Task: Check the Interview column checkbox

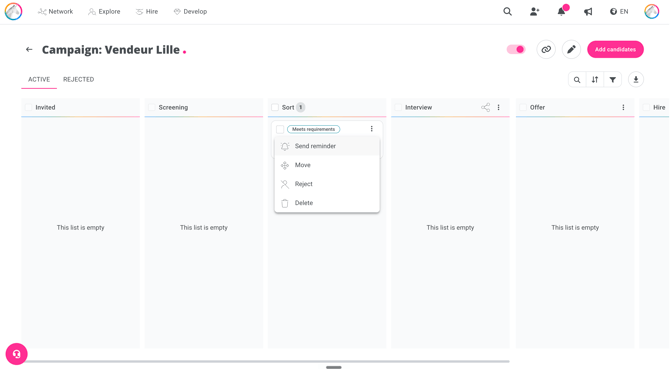Action: point(398,108)
